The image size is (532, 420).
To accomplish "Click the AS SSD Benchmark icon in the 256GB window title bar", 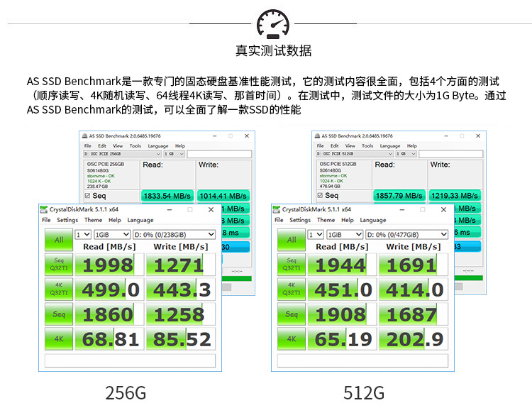I will coord(84,136).
